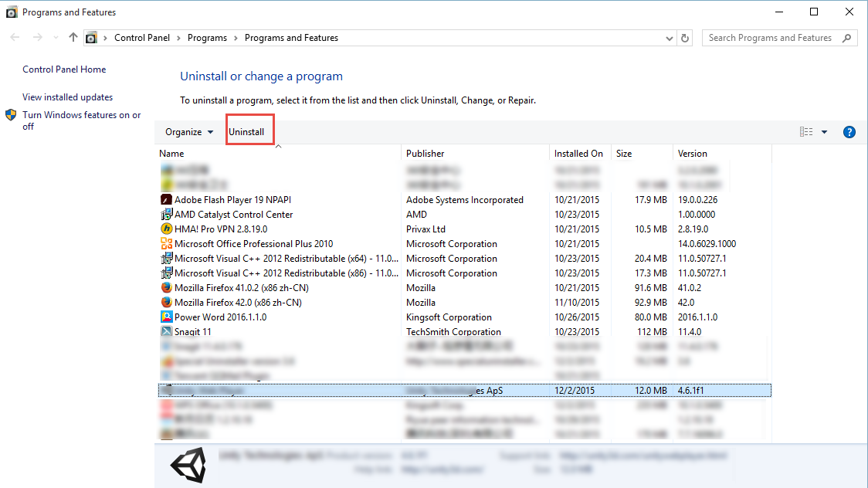The width and height of the screenshot is (868, 488).
Task: Click TechSmith Corporation publisher cell
Action: [453, 331]
